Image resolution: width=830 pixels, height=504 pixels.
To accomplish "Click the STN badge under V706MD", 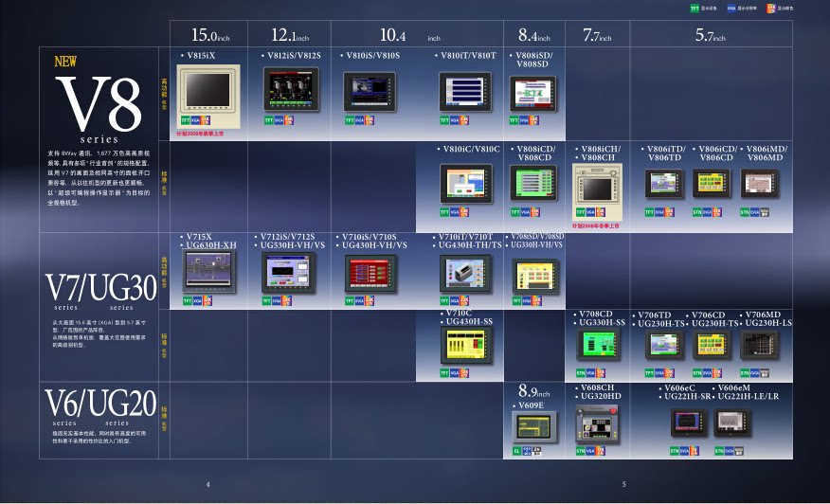I will [x=745, y=372].
